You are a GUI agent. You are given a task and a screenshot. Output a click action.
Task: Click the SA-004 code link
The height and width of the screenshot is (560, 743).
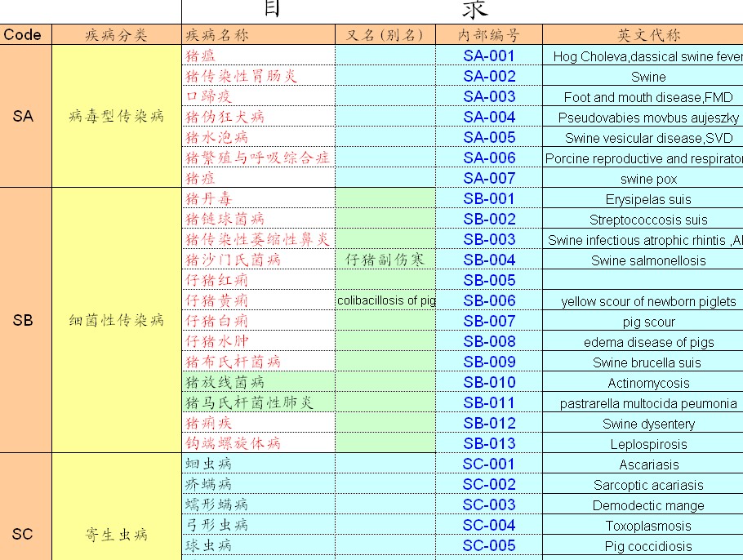coord(489,117)
